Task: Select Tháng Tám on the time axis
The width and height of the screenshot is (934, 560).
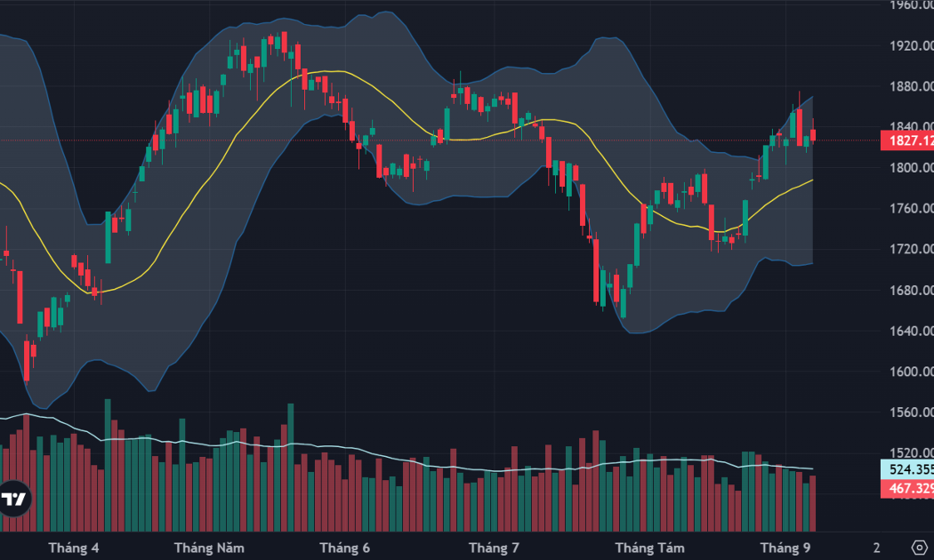Action: (x=650, y=548)
